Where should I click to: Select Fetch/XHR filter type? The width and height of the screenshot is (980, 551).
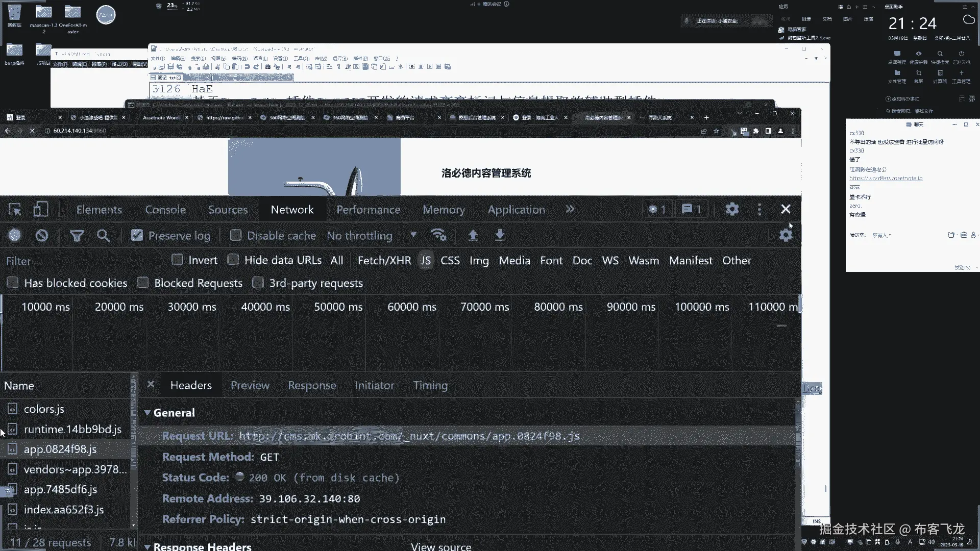[x=384, y=261]
